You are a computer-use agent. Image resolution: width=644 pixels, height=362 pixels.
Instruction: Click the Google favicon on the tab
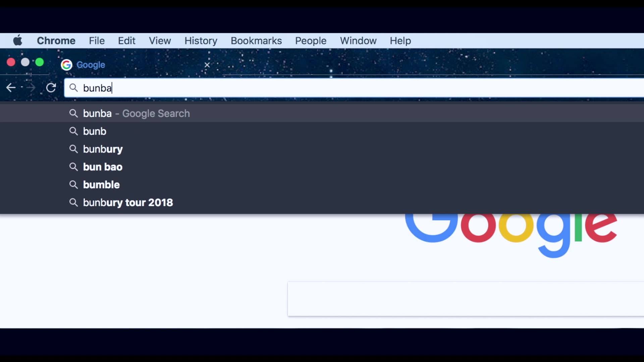[66, 65]
